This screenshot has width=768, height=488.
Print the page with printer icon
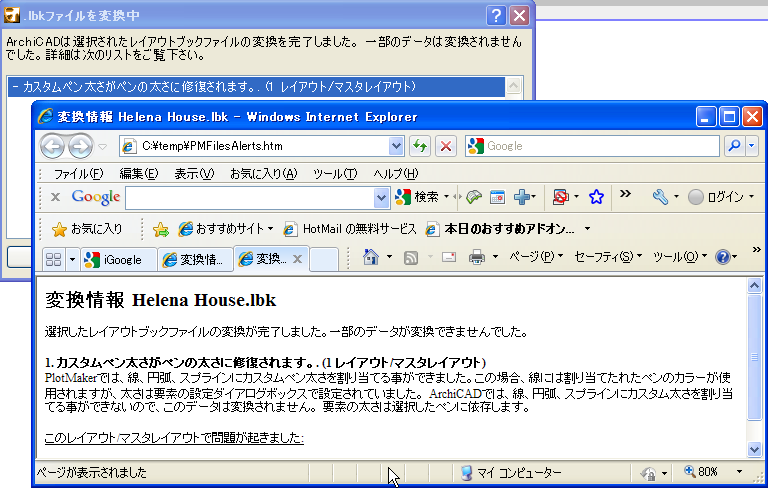point(477,257)
